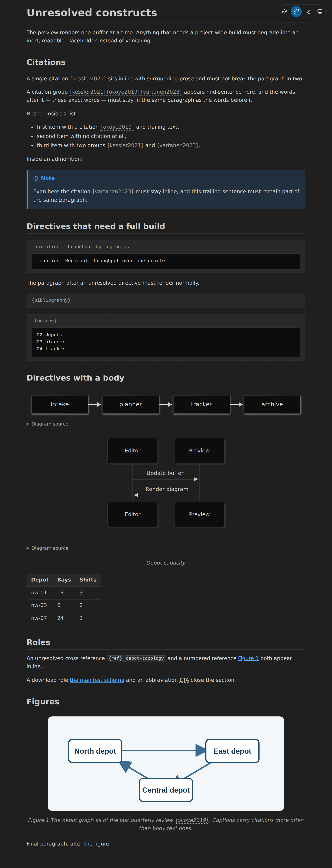This screenshot has width=332, height=868.
Task: Toggle the scroll sync link icon
Action: (x=296, y=11)
